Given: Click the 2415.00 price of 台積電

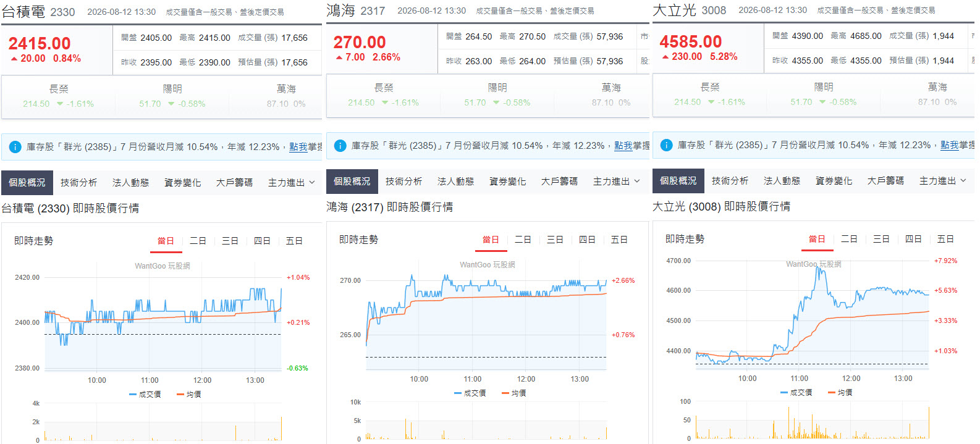Looking at the screenshot, I should (40, 43).
